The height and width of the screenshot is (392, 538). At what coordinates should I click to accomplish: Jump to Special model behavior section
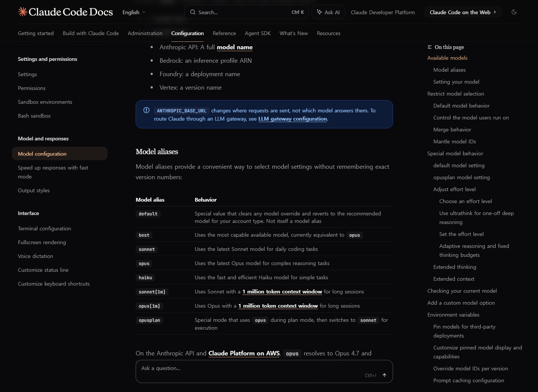tap(455, 153)
